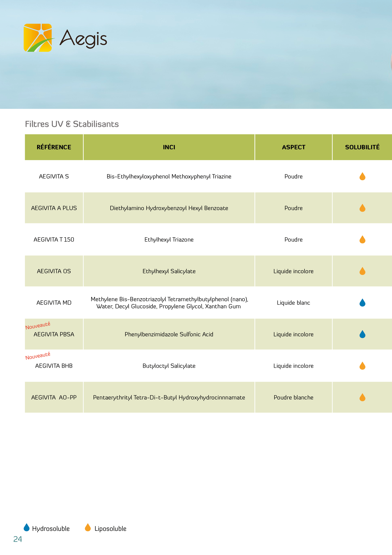The width and height of the screenshot is (392, 555).
Task: Select the AEGIVITA PBSA reference cell
Action: pos(54,334)
